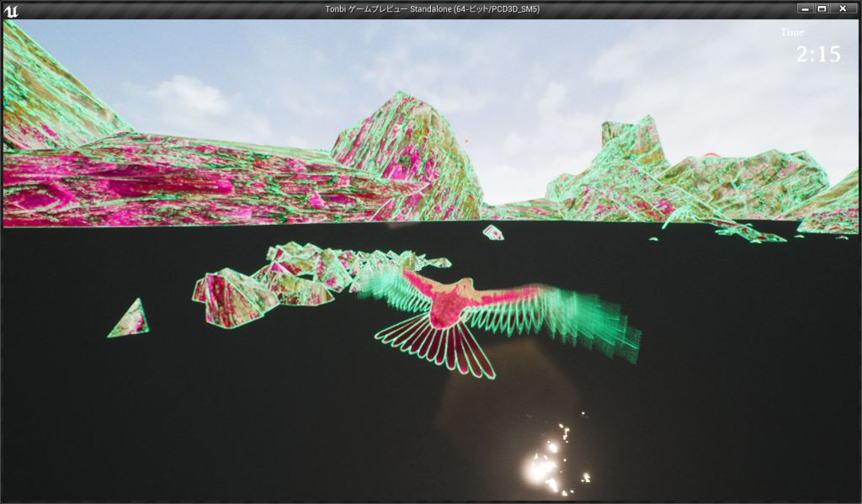Click the Unreal Engine logo icon
The image size is (862, 504).
[x=10, y=10]
